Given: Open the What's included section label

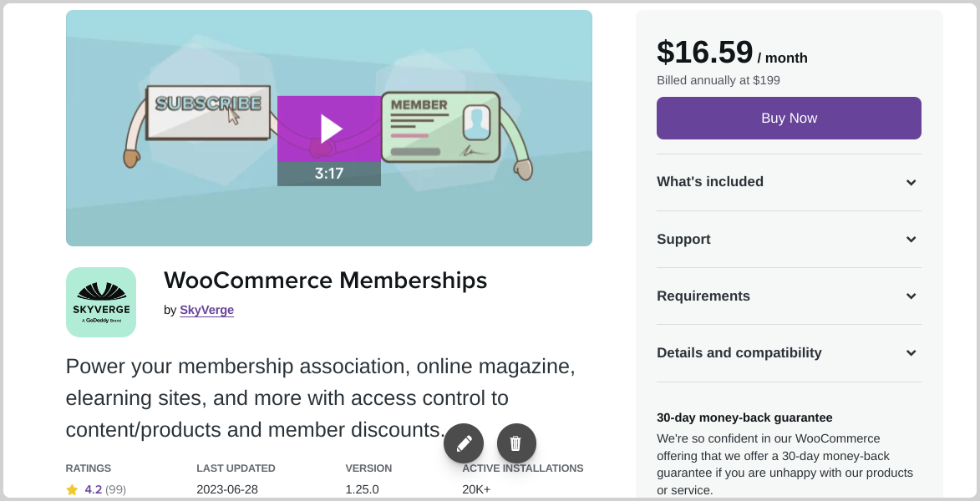Looking at the screenshot, I should [x=710, y=182].
